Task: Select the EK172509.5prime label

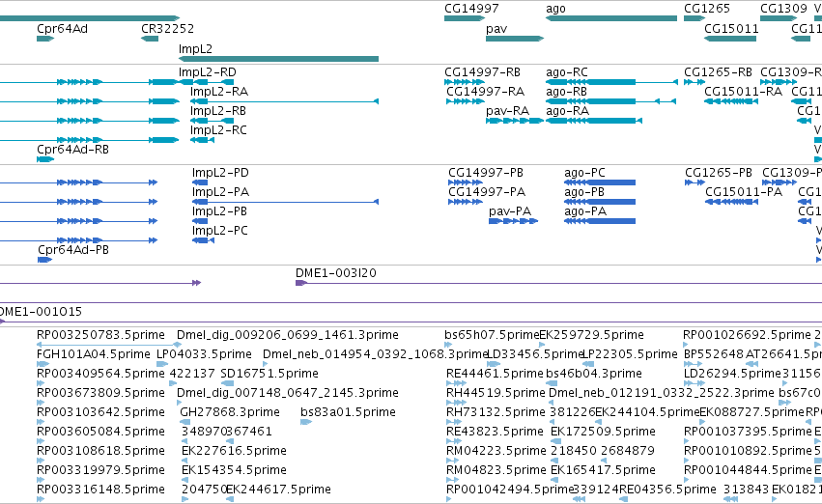Action: click(603, 433)
